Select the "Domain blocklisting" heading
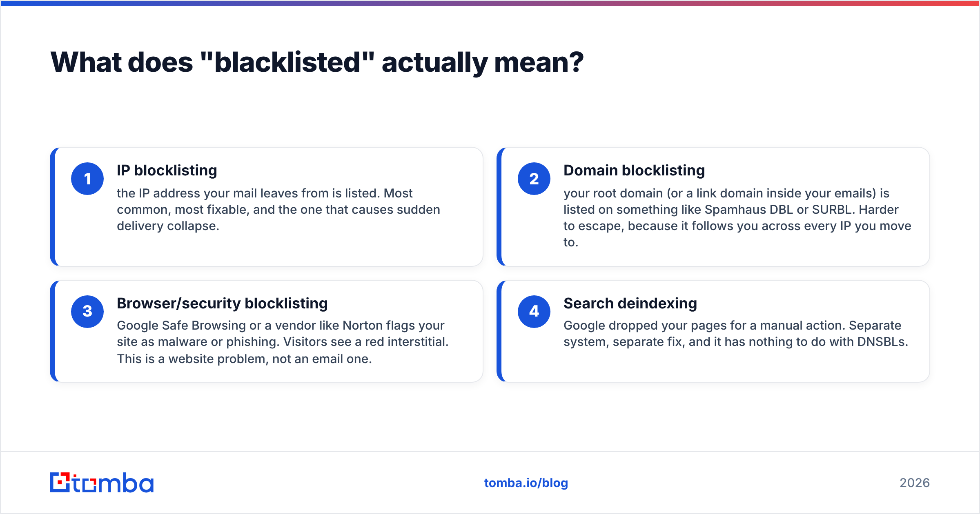Screen dimensions: 980x514 click(x=634, y=171)
